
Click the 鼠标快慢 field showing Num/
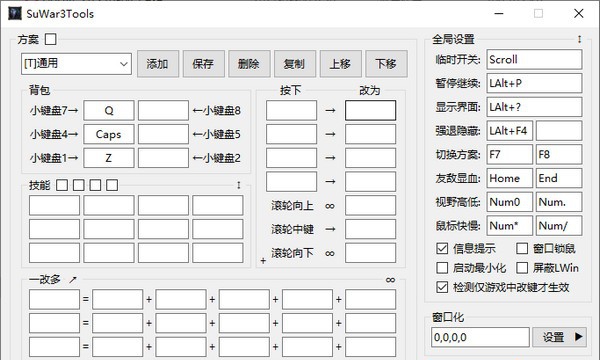click(x=559, y=226)
